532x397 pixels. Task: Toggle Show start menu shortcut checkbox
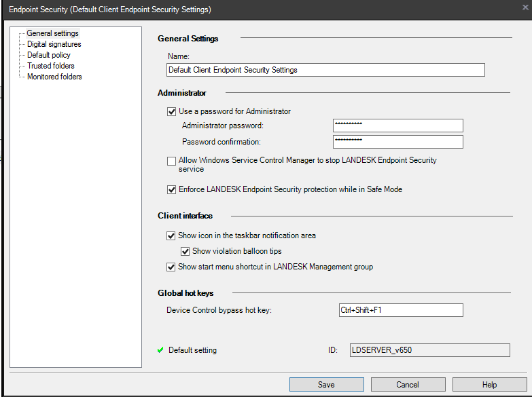tap(171, 267)
